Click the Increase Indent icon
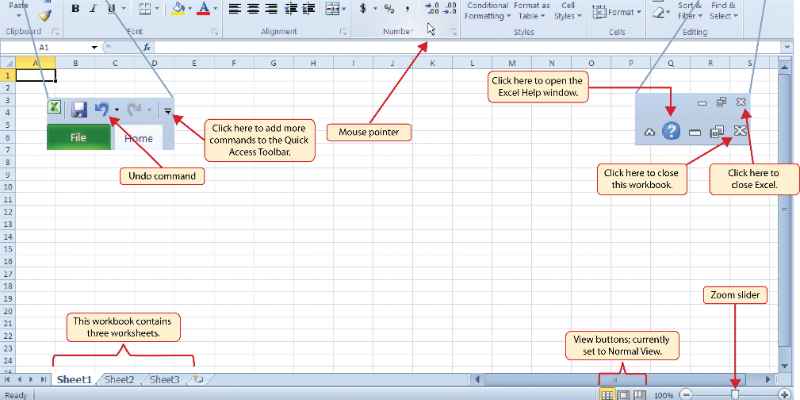The height and width of the screenshot is (400, 800). (x=309, y=8)
